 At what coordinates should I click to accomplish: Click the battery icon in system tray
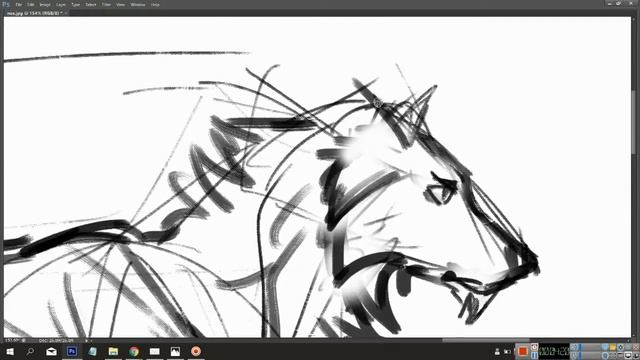click(507, 351)
